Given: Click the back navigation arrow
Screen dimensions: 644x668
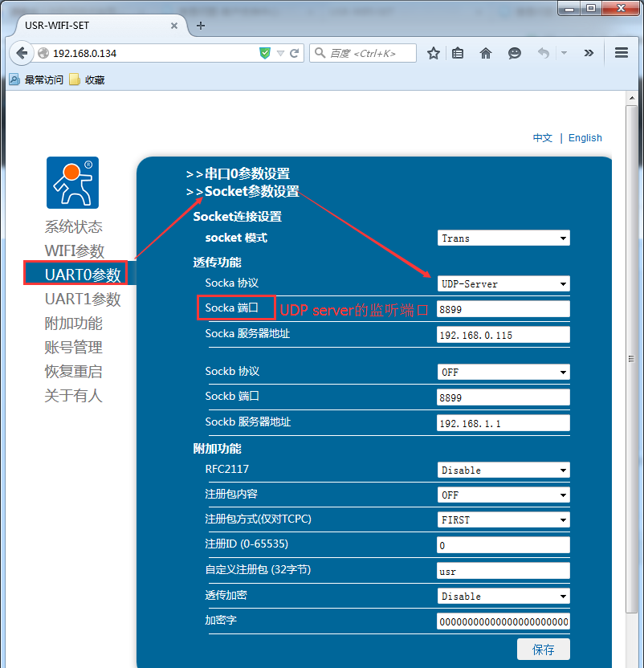Looking at the screenshot, I should click(x=22, y=53).
